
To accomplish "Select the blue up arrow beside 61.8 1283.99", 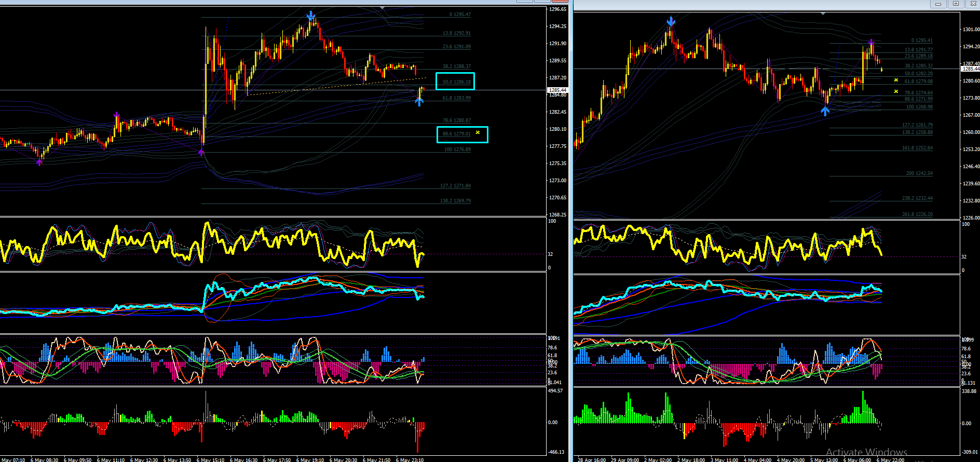I will [419, 102].
